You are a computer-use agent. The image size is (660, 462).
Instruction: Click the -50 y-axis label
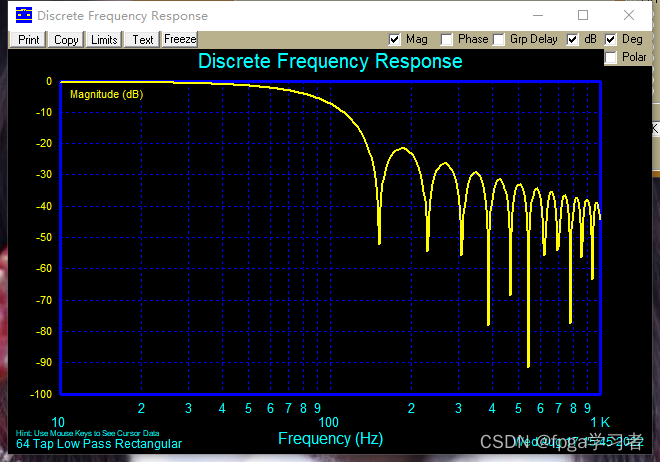click(x=44, y=237)
